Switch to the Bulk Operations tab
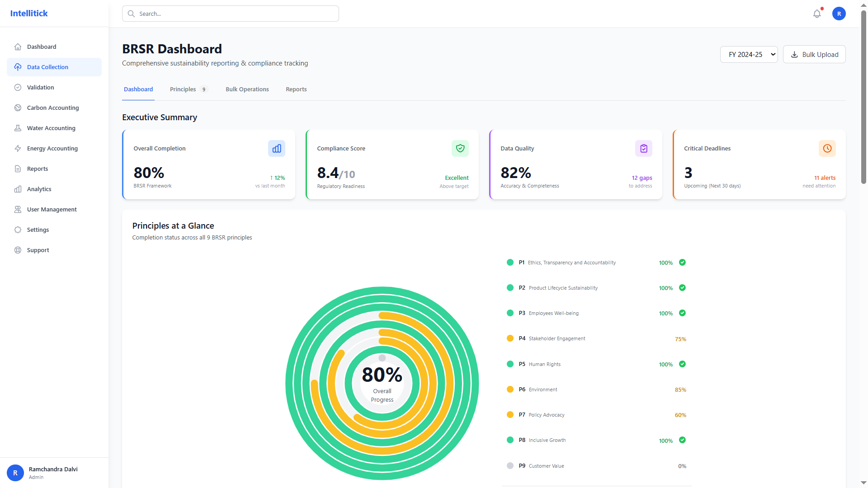 pyautogui.click(x=247, y=89)
